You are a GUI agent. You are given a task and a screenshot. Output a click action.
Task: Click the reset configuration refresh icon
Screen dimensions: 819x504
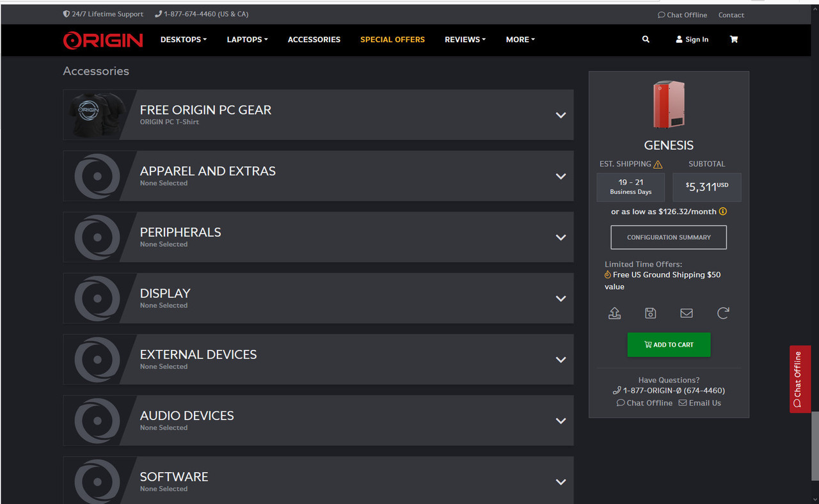[x=723, y=313]
